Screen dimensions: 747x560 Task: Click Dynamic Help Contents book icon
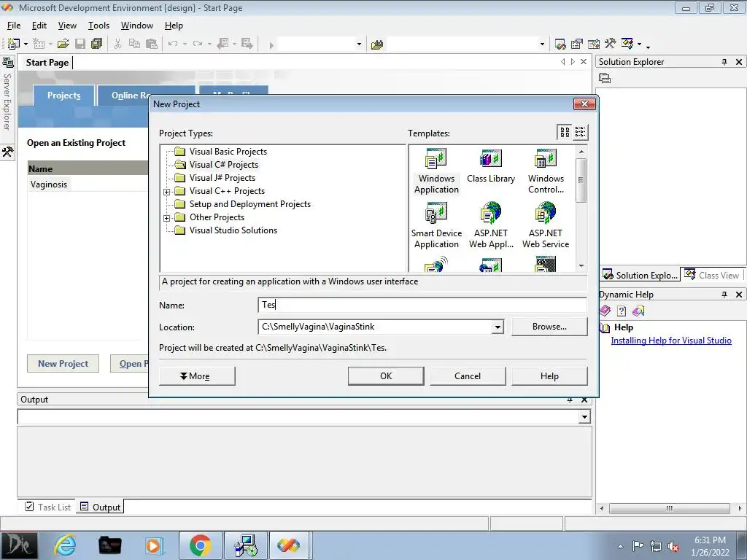pos(605,311)
